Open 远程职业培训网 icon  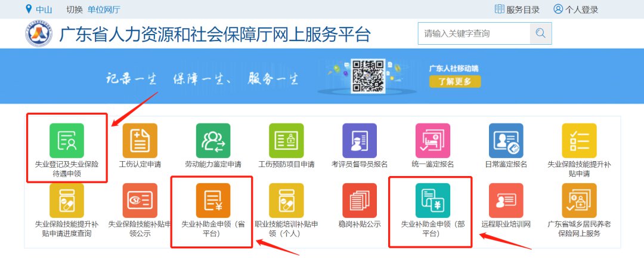click(506, 201)
